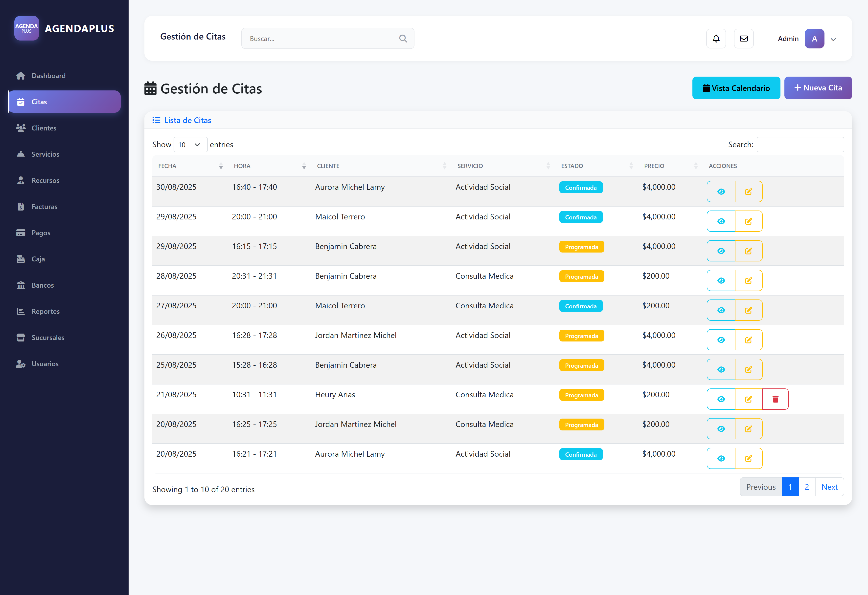Focus the table Search input field

click(x=800, y=145)
